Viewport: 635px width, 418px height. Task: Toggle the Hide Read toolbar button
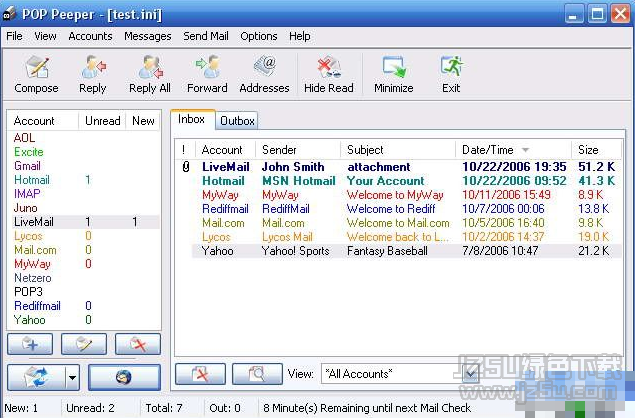(329, 74)
